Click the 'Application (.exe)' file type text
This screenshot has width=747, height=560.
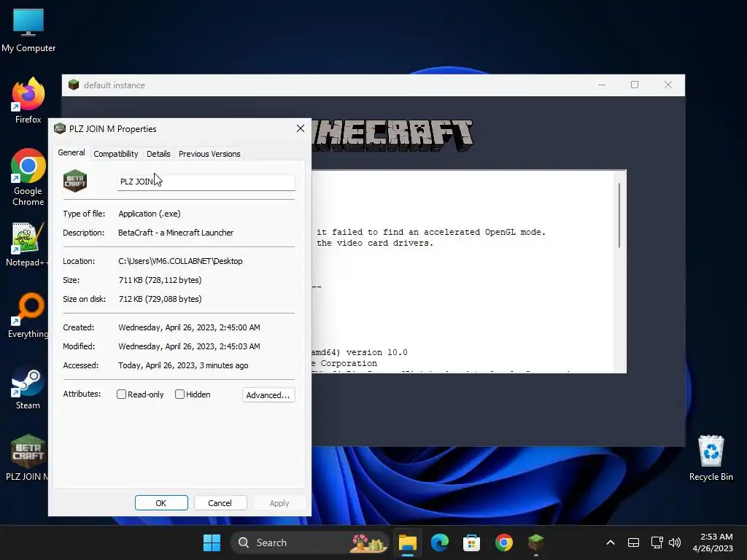coord(150,214)
